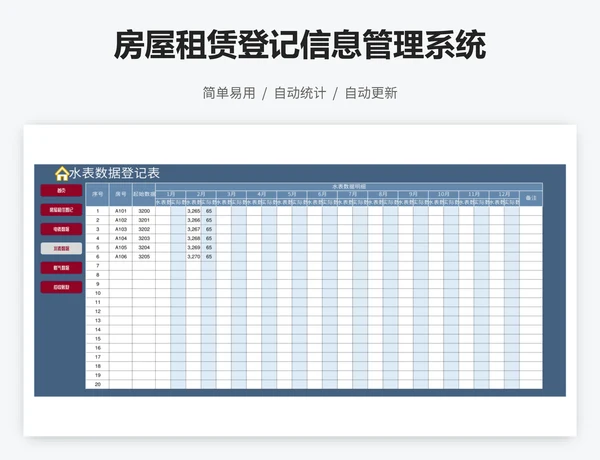Select February reading cell 3,267
Screen dimensions: 600x460
click(194, 229)
